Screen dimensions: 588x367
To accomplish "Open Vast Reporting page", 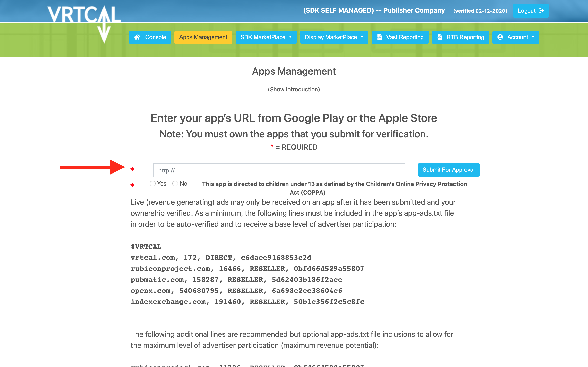I will click(405, 37).
